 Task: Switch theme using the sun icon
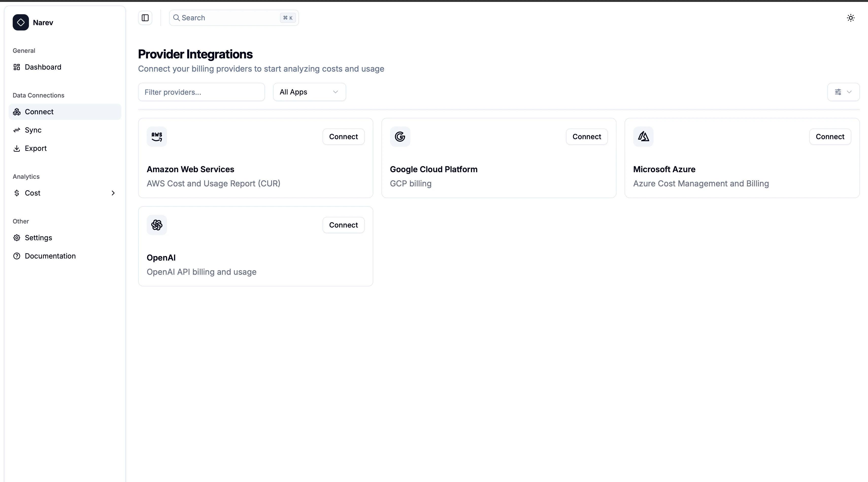point(850,18)
